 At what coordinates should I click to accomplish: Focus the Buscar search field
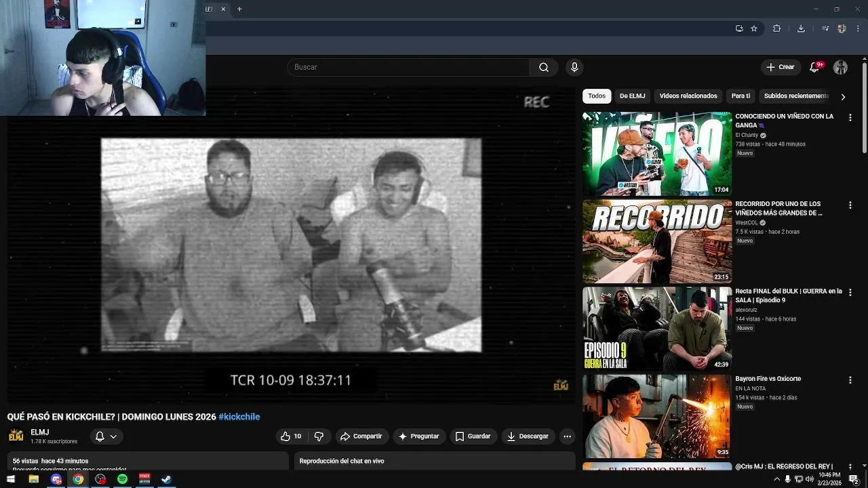click(x=408, y=67)
